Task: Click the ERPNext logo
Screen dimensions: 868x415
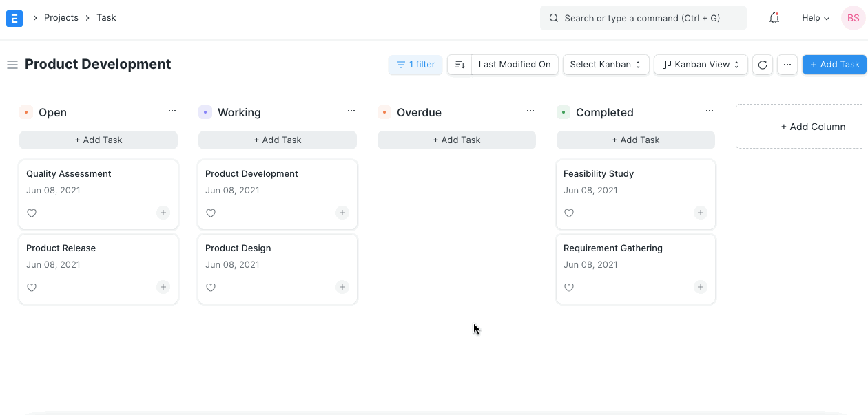Action: (x=14, y=18)
